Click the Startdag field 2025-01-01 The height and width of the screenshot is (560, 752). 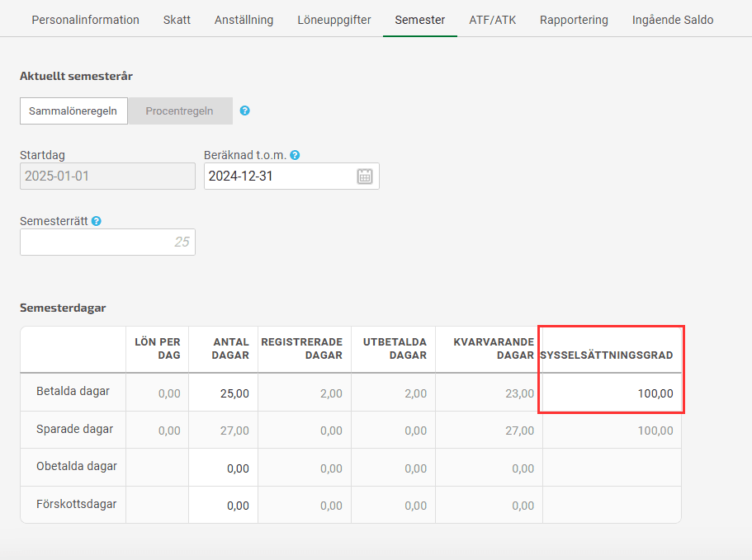pyautogui.click(x=107, y=176)
